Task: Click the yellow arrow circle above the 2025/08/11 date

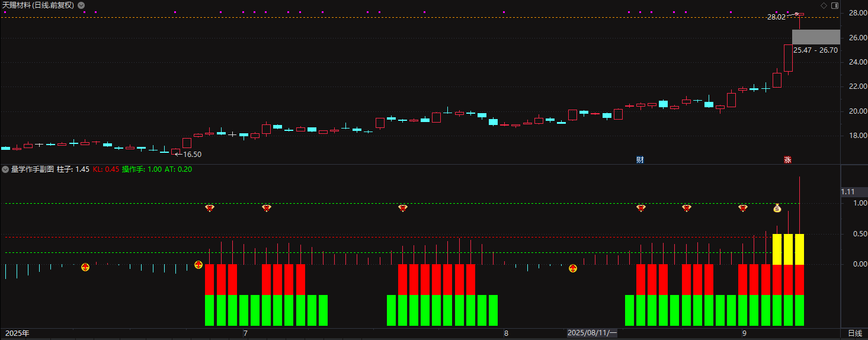Action: [x=573, y=268]
